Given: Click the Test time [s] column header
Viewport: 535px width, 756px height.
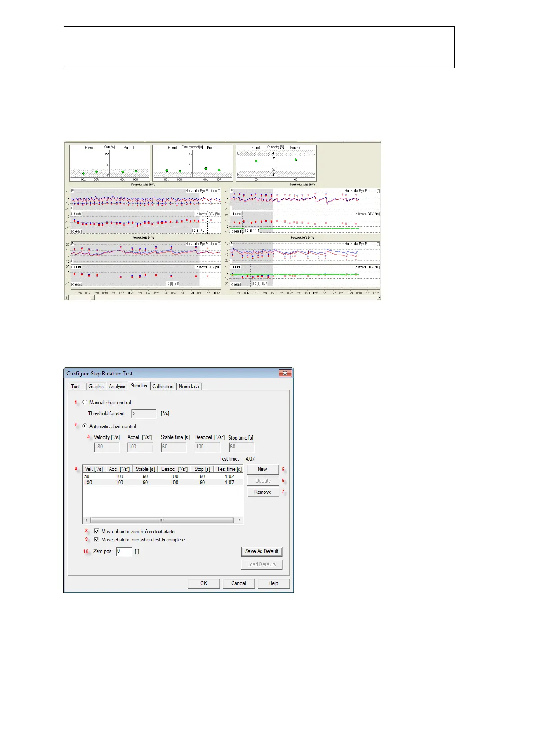Looking at the screenshot, I should (x=229, y=469).
